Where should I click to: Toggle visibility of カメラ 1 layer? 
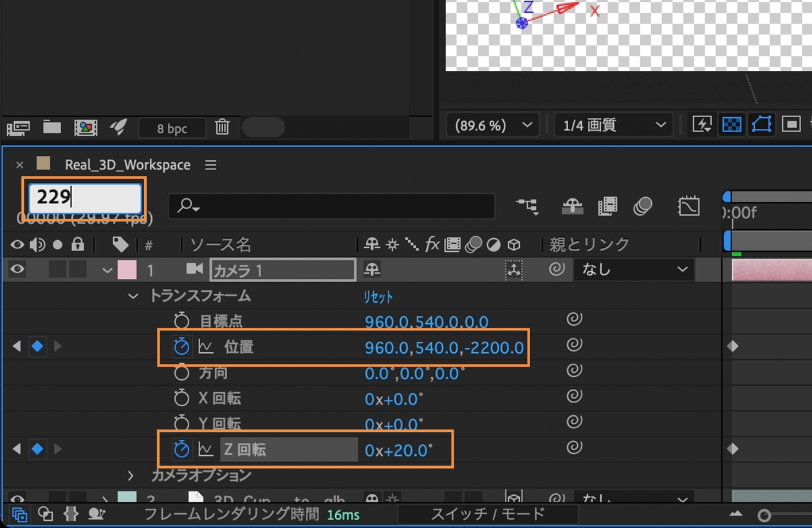pyautogui.click(x=17, y=270)
